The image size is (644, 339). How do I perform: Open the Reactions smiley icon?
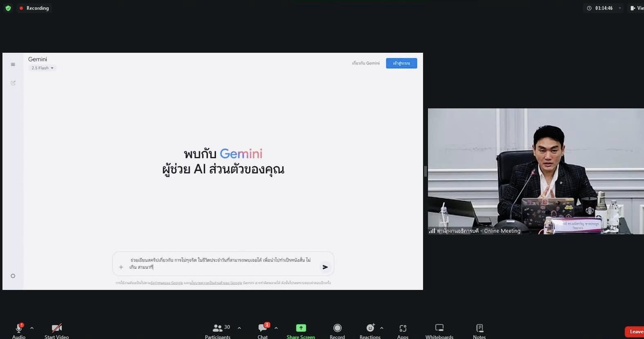pos(370,328)
